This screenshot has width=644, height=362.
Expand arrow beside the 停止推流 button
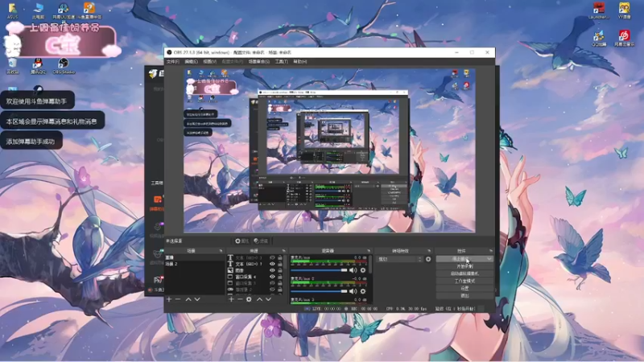pos(489,259)
